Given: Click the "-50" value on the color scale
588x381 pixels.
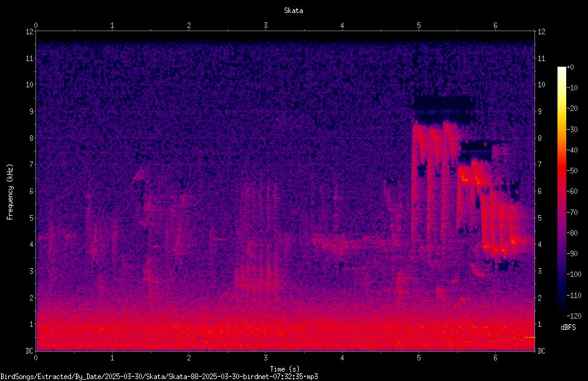Looking at the screenshot, I should pos(572,171).
